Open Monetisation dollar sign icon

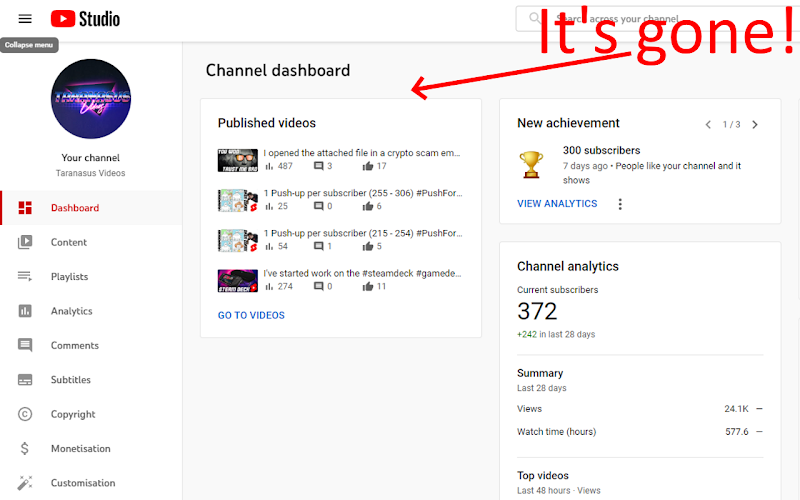point(24,448)
